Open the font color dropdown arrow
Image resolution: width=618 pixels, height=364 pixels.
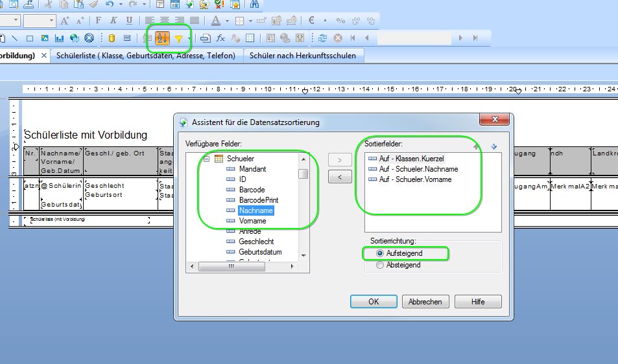pyautogui.click(x=228, y=21)
